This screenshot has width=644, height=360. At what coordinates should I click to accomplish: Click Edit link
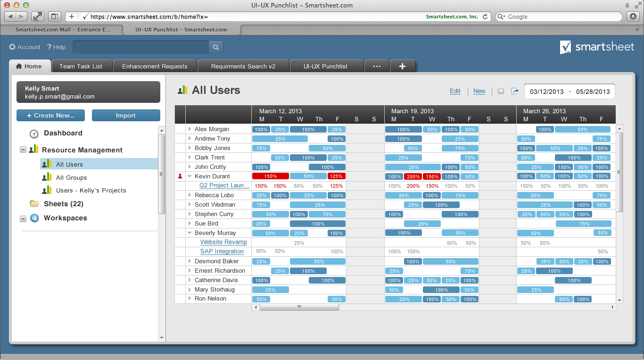pos(455,91)
